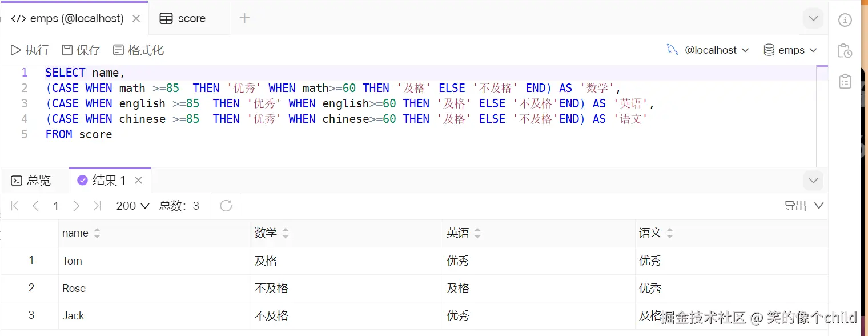868x336 pixels.
Task: Select Rose's 英语 cell 及格
Action: pos(539,288)
